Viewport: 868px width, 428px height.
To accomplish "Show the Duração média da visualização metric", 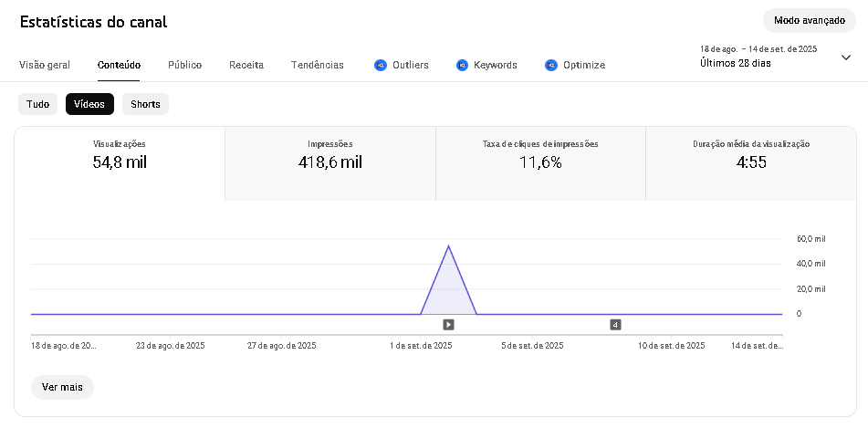I will click(x=751, y=155).
